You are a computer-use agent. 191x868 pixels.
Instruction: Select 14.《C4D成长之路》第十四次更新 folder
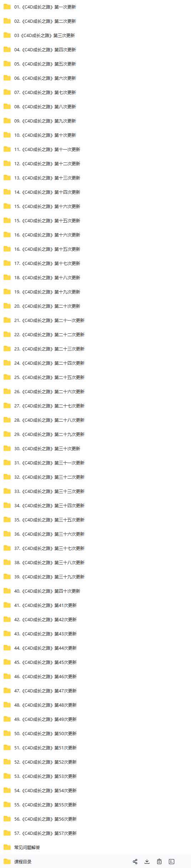[x=47, y=192]
